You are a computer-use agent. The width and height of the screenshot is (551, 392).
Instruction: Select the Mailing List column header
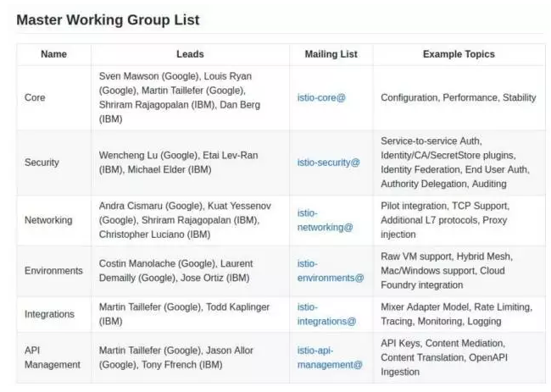331,54
